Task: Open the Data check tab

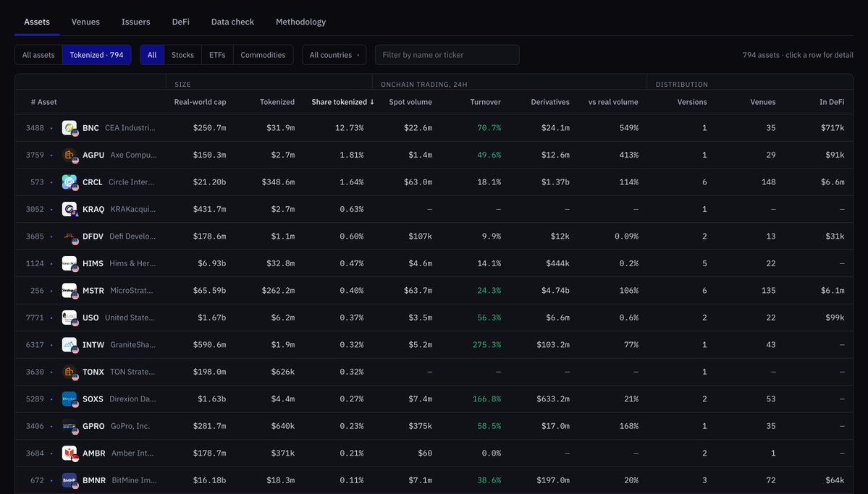Action: (232, 22)
